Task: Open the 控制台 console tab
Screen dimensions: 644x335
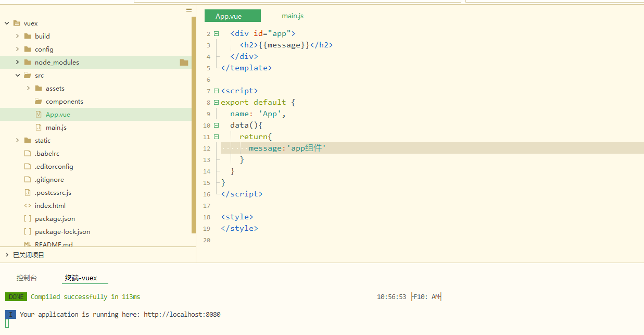Action: click(27, 278)
